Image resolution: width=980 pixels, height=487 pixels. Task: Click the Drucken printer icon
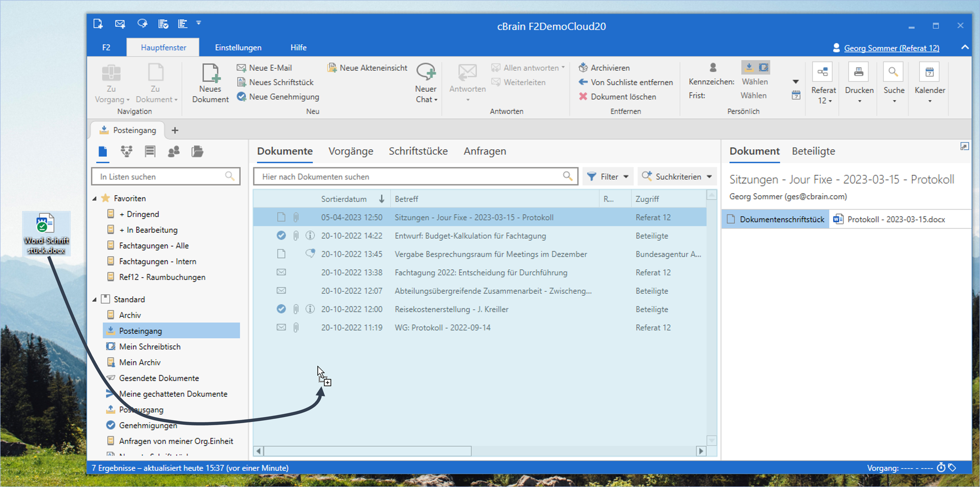858,72
